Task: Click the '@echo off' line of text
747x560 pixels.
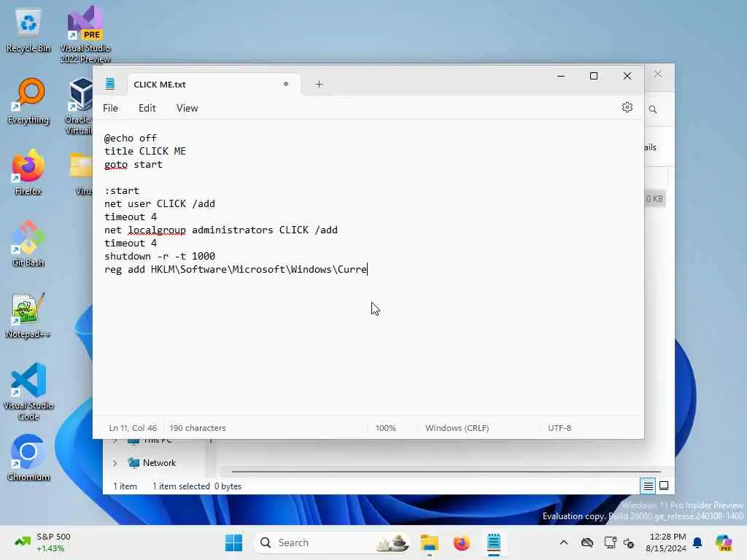Action: (131, 138)
